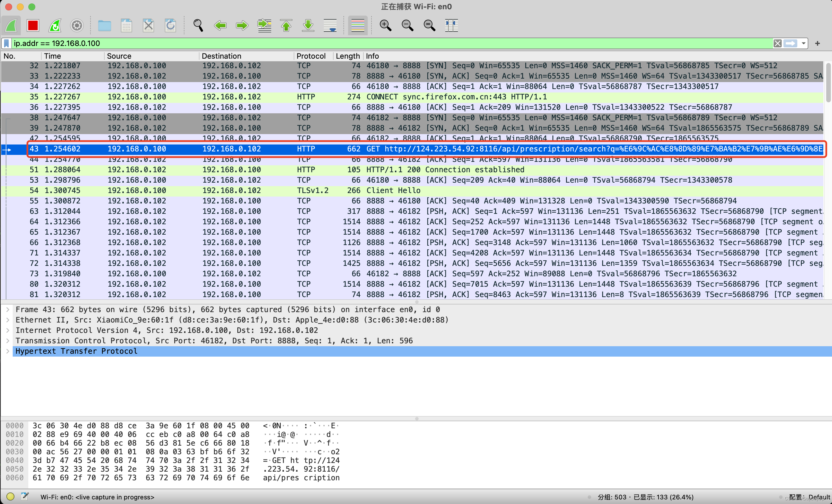Restart the current capture
Screen dimensions: 832x504
pyautogui.click(x=55, y=25)
